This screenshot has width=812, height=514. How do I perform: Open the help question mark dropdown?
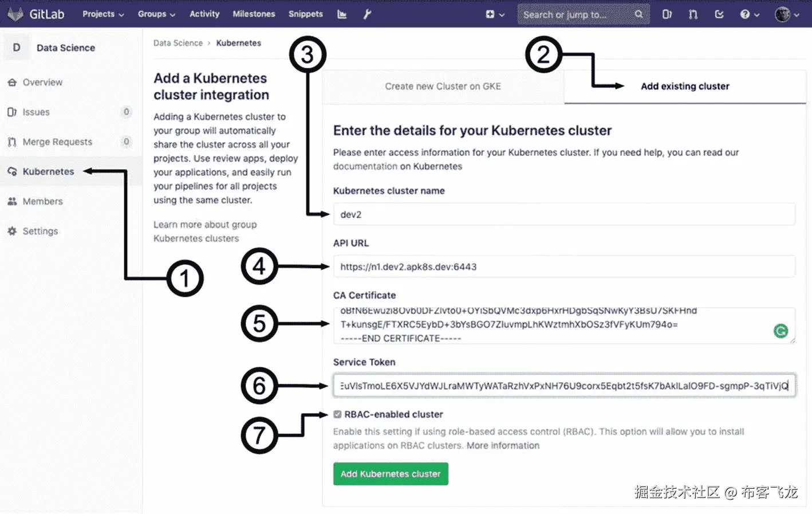point(750,14)
